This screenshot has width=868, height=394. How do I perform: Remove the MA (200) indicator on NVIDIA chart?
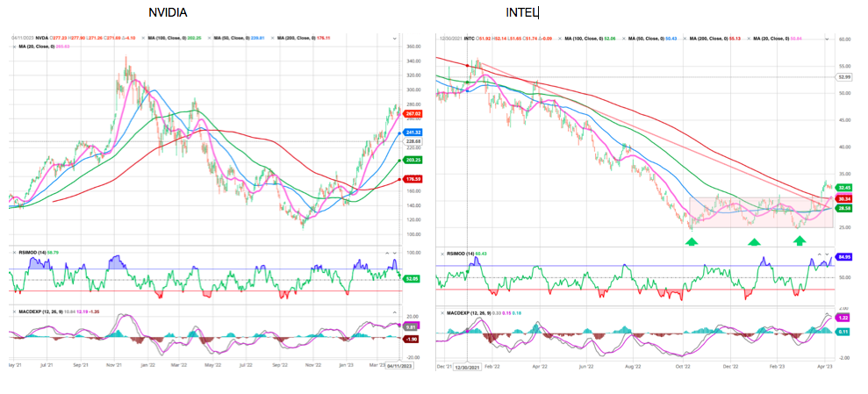tap(273, 38)
